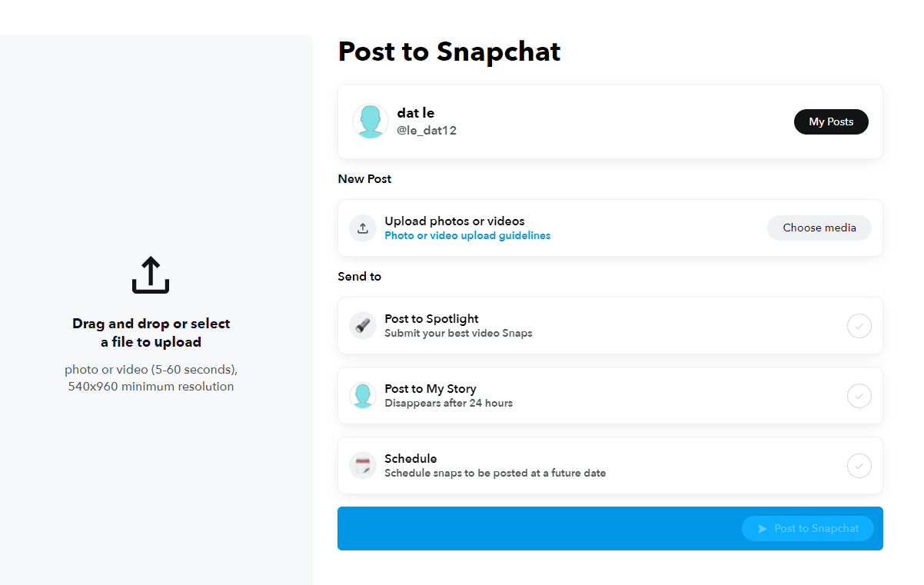Click the send arrow icon on Post button
The image size is (924, 585).
763,529
